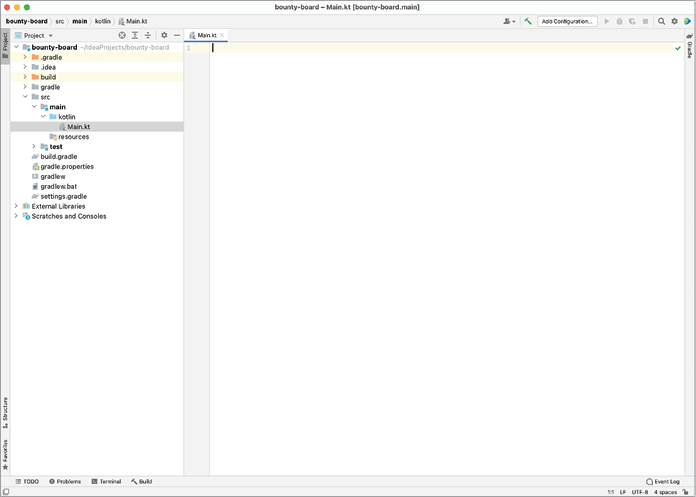Screen dimensions: 696x497
Task: Open the Terminal tab
Action: (106, 481)
